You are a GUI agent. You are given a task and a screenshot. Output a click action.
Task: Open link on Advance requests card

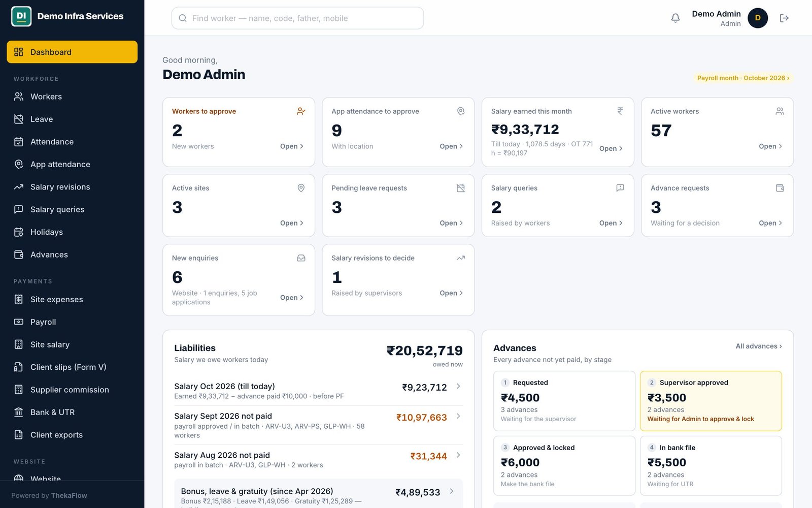pos(770,223)
